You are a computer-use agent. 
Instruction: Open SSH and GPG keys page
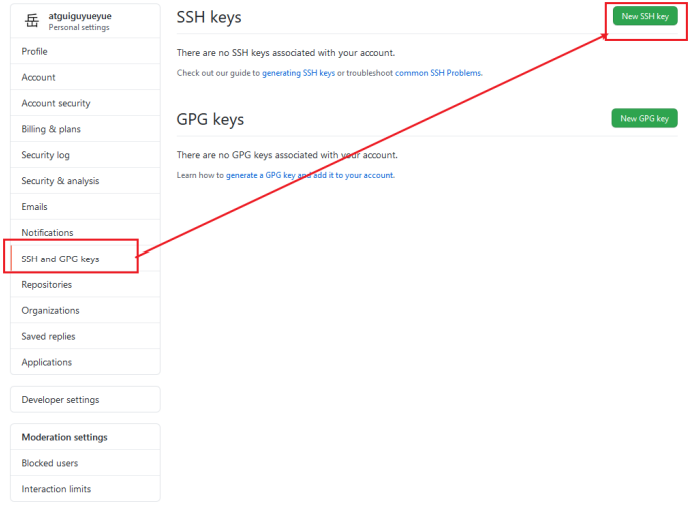click(60, 259)
